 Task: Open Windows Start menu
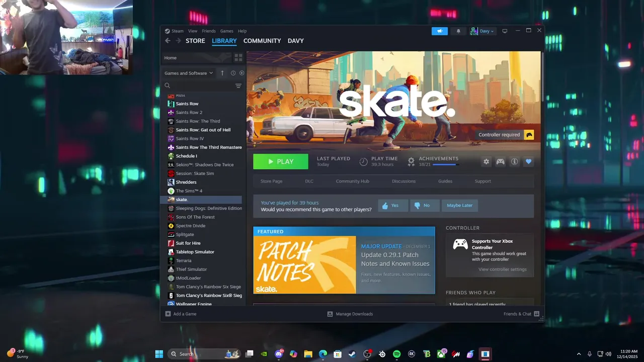tap(159, 354)
